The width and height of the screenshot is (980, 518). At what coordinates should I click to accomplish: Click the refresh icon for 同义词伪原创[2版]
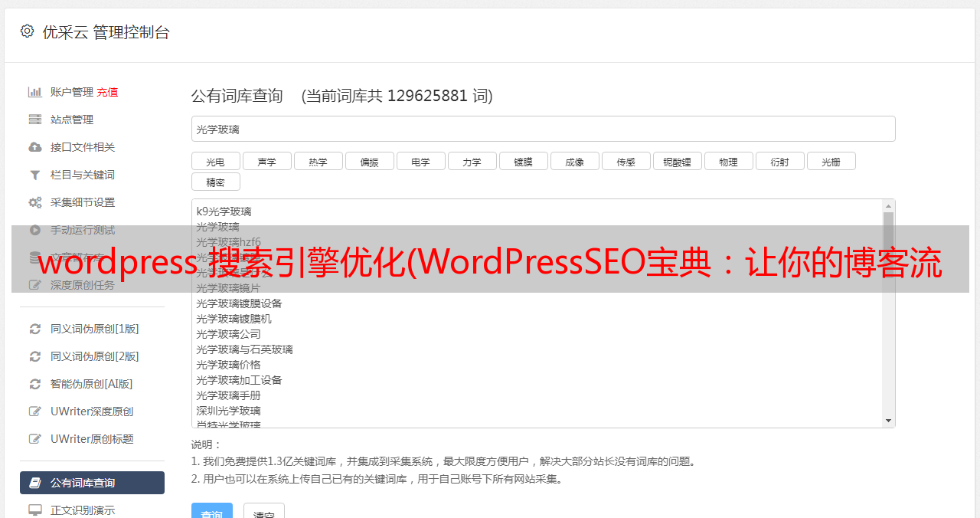pos(35,356)
